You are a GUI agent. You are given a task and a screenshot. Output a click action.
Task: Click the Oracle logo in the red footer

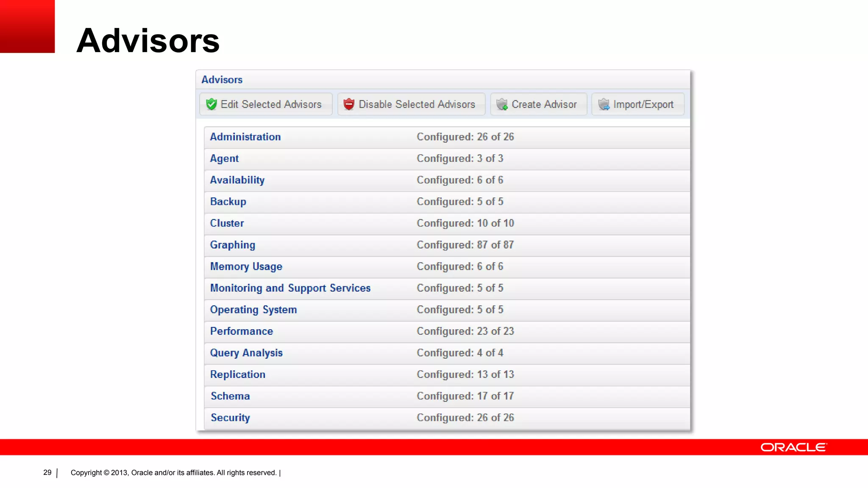(793, 447)
